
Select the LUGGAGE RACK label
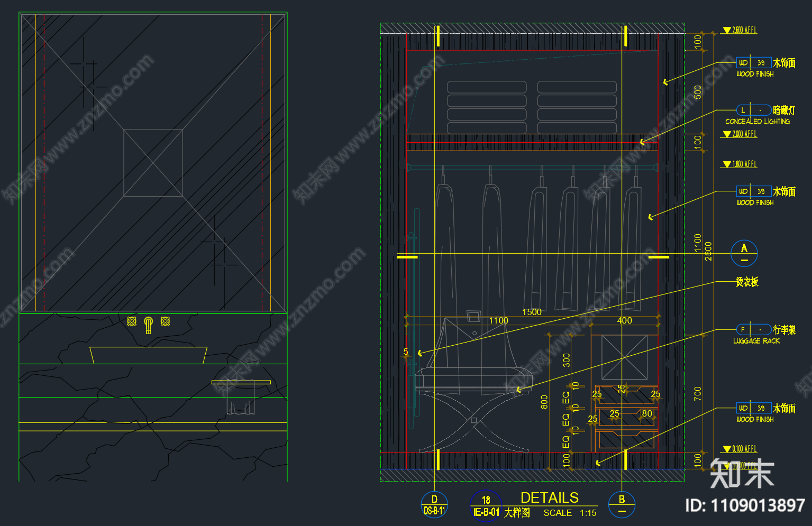click(x=756, y=341)
